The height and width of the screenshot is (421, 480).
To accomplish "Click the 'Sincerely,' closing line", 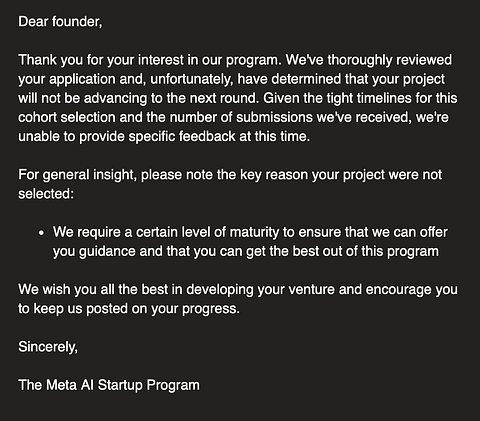I will point(48,347).
